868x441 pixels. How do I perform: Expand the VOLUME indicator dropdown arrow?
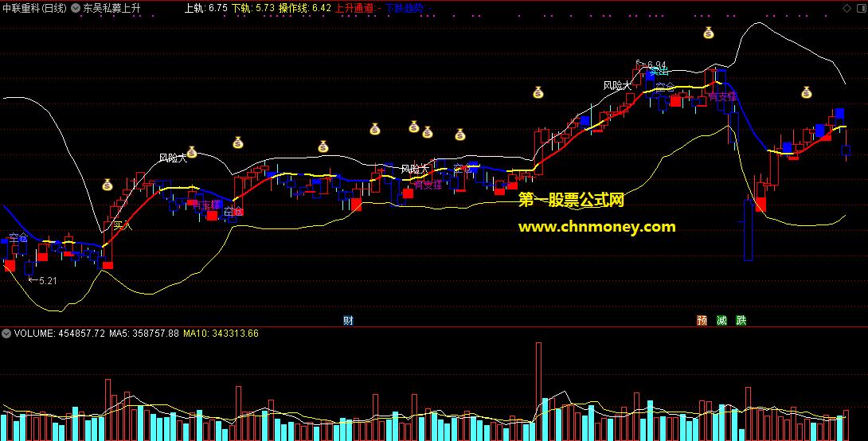tap(6, 333)
